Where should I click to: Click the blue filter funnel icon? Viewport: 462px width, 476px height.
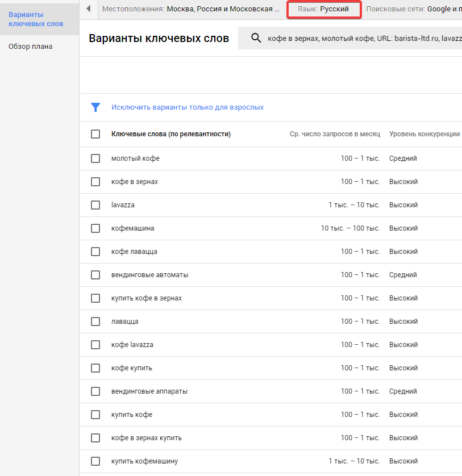tap(95, 107)
